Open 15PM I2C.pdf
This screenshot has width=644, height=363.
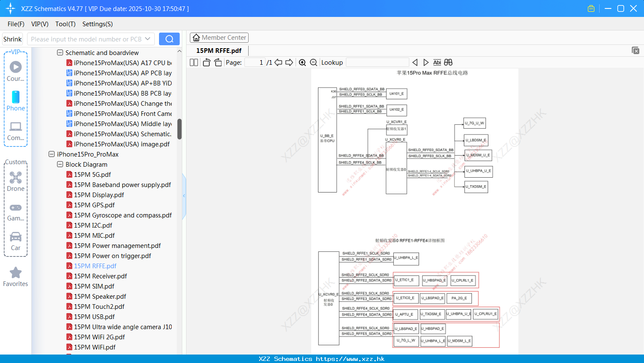89,225
